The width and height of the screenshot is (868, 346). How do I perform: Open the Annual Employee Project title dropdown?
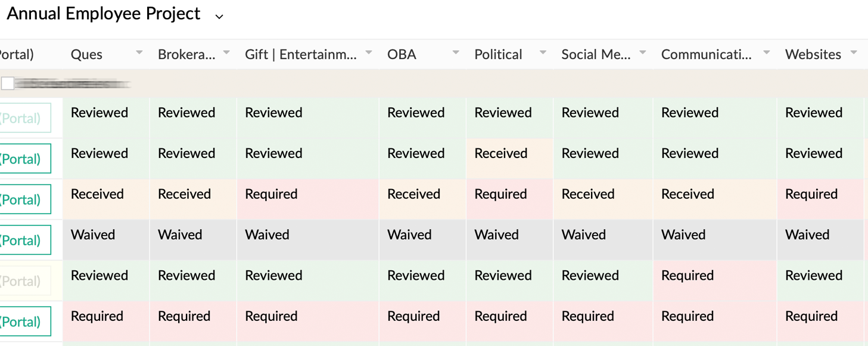(x=219, y=17)
